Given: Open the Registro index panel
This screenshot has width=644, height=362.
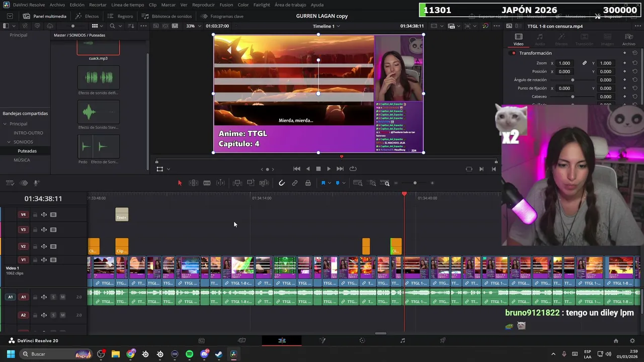Looking at the screenshot, I should click(120, 16).
